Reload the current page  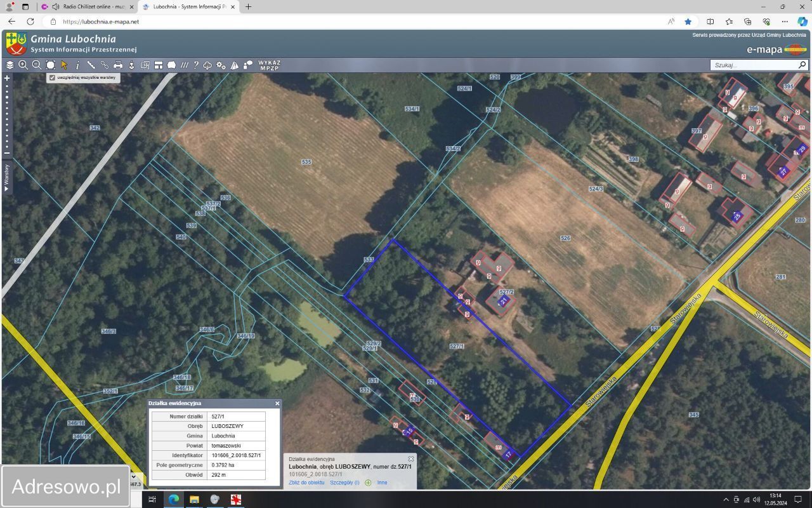pos(30,22)
